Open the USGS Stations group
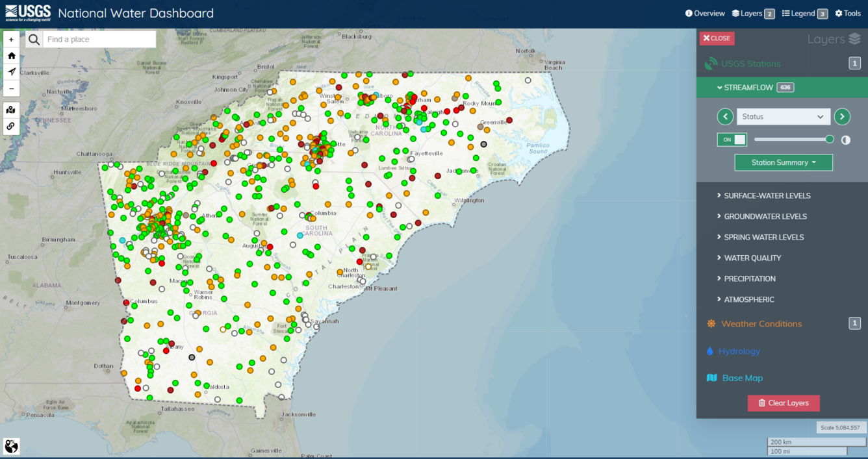The image size is (868, 459). [750, 64]
